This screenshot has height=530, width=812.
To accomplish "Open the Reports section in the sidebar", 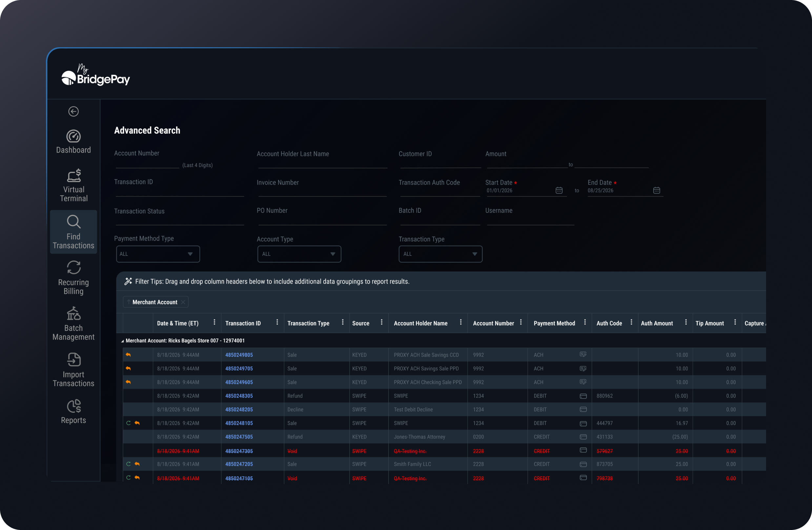I will [x=73, y=412].
